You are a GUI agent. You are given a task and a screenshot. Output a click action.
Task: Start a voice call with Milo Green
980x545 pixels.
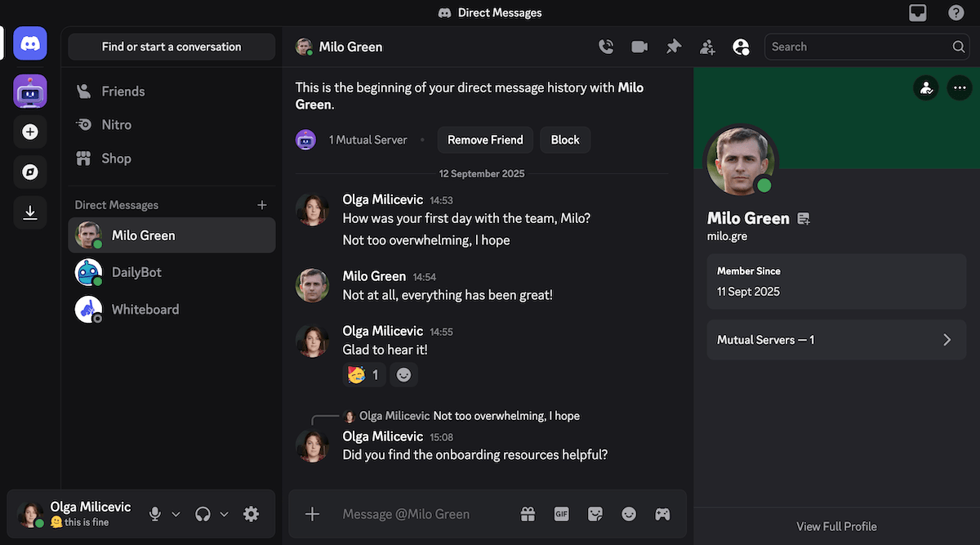coord(606,47)
